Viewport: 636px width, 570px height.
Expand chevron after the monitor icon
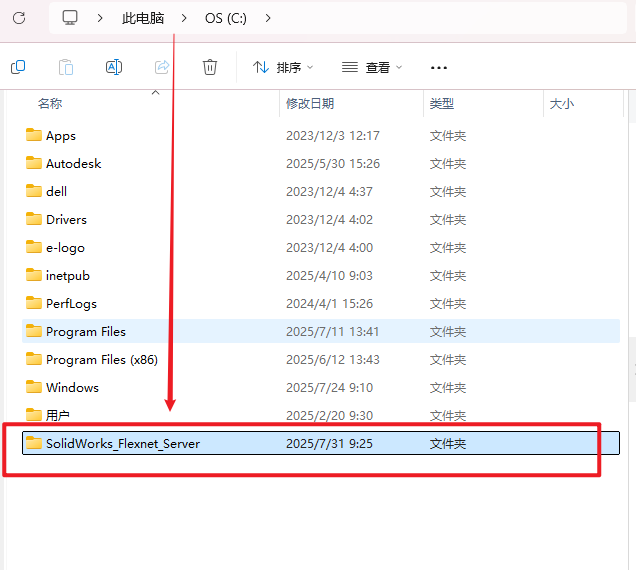click(x=100, y=18)
